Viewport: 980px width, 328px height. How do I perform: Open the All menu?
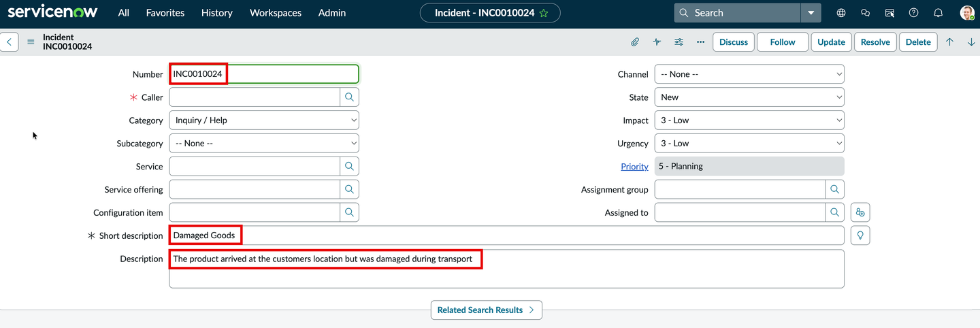coord(123,13)
